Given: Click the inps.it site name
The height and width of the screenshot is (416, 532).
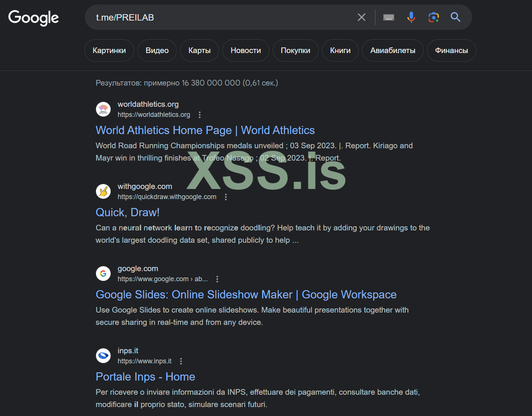Looking at the screenshot, I should click(128, 351).
